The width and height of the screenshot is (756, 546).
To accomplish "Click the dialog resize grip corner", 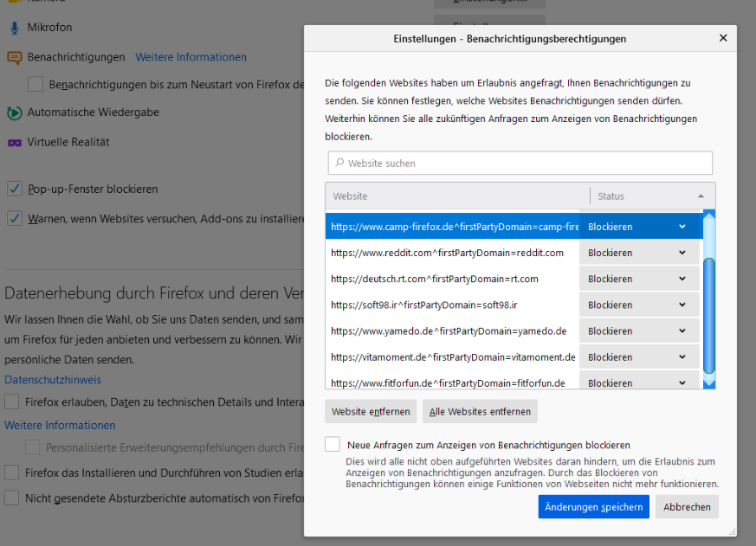I will pyautogui.click(x=732, y=531).
